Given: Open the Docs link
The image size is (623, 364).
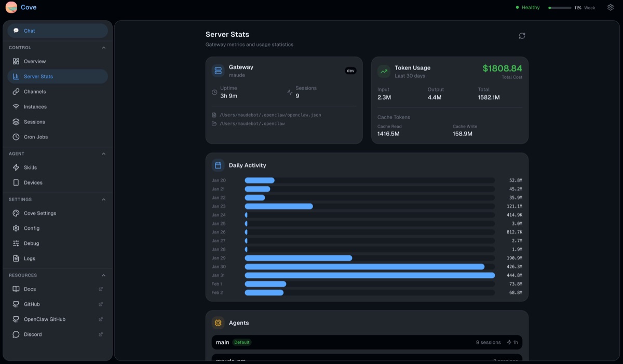Looking at the screenshot, I should [29, 289].
